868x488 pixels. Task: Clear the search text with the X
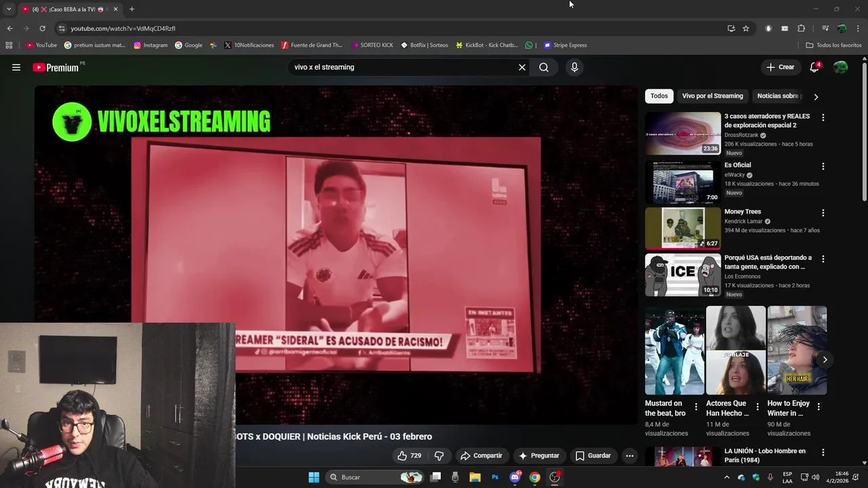point(522,67)
